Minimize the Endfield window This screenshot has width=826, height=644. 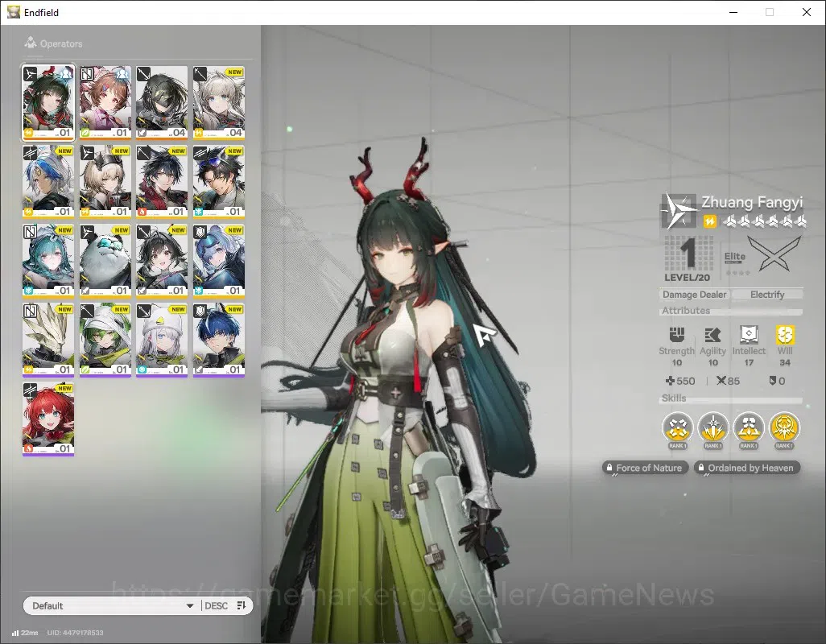[x=733, y=12]
